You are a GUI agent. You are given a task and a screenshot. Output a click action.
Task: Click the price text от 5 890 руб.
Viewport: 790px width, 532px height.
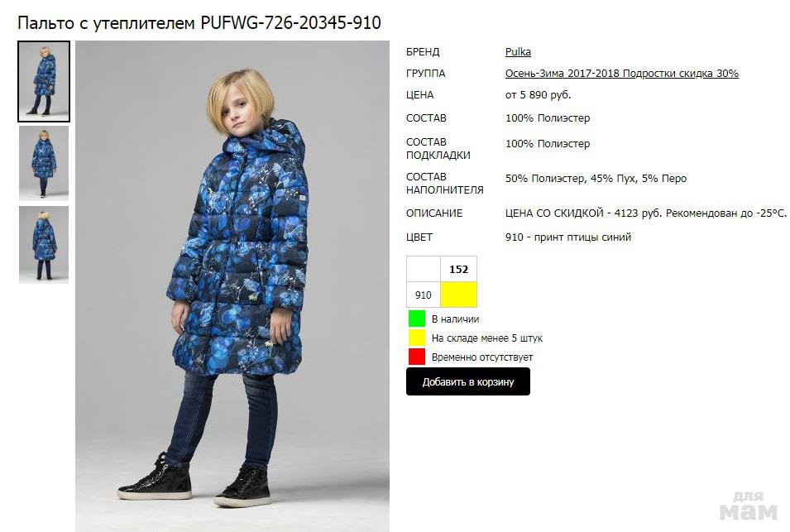pyautogui.click(x=538, y=94)
